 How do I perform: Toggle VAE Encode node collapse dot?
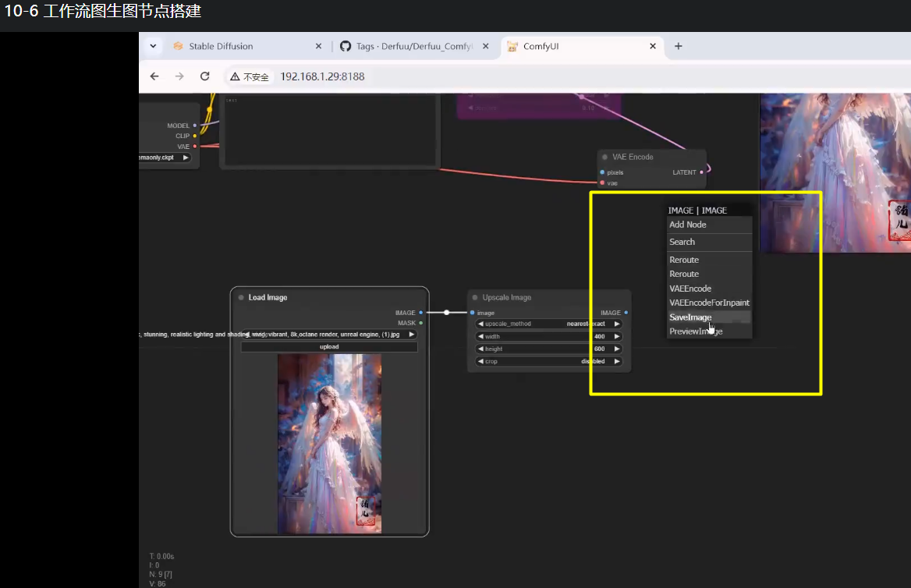(x=604, y=157)
